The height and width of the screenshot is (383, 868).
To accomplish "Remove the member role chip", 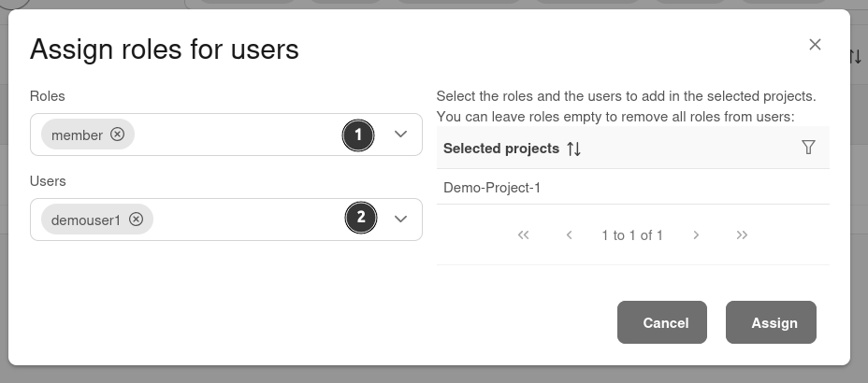I will [117, 135].
